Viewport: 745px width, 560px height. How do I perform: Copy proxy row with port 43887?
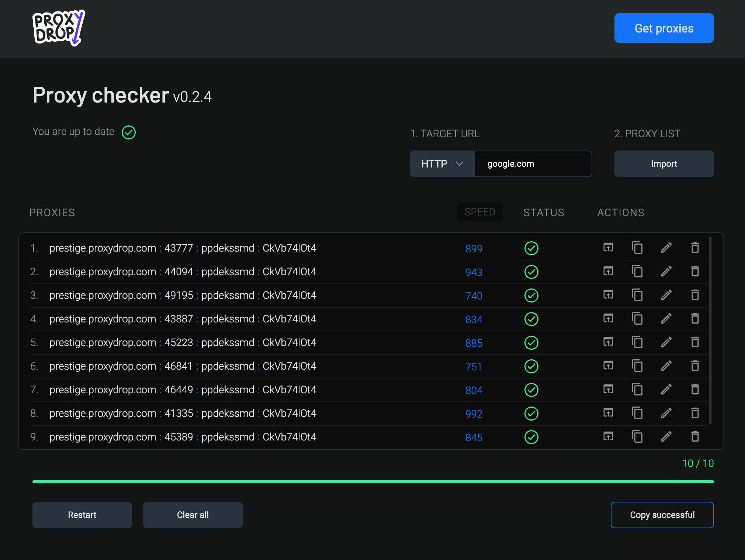[x=637, y=318]
